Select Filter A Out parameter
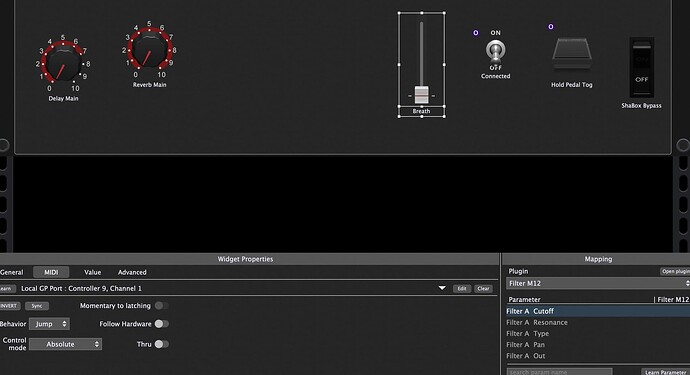 [x=598, y=356]
